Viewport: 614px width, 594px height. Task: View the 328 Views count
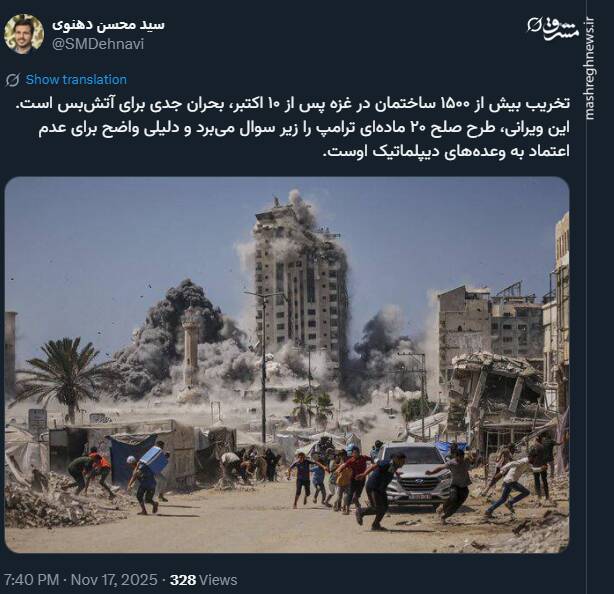click(x=204, y=580)
